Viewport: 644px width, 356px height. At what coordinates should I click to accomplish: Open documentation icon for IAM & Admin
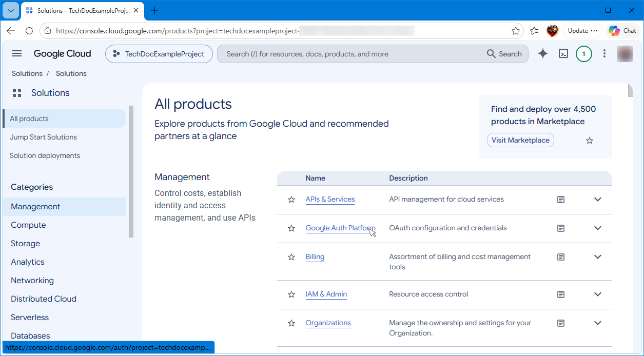[x=561, y=294]
